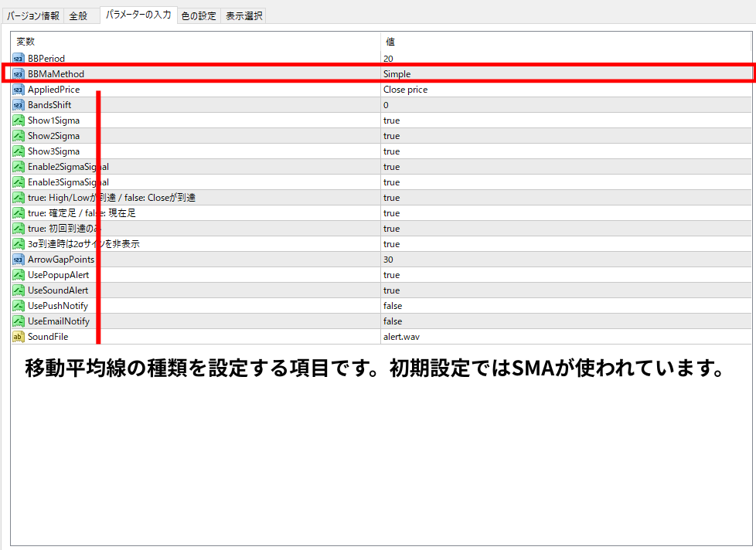
Task: Click the ArrowGapPoints integer icon
Action: [19, 260]
